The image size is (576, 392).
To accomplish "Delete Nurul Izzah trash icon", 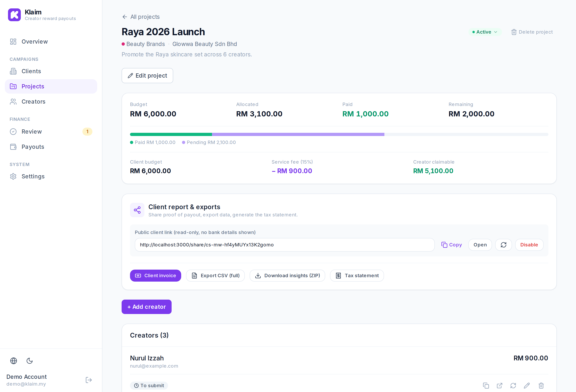I will (x=541, y=386).
